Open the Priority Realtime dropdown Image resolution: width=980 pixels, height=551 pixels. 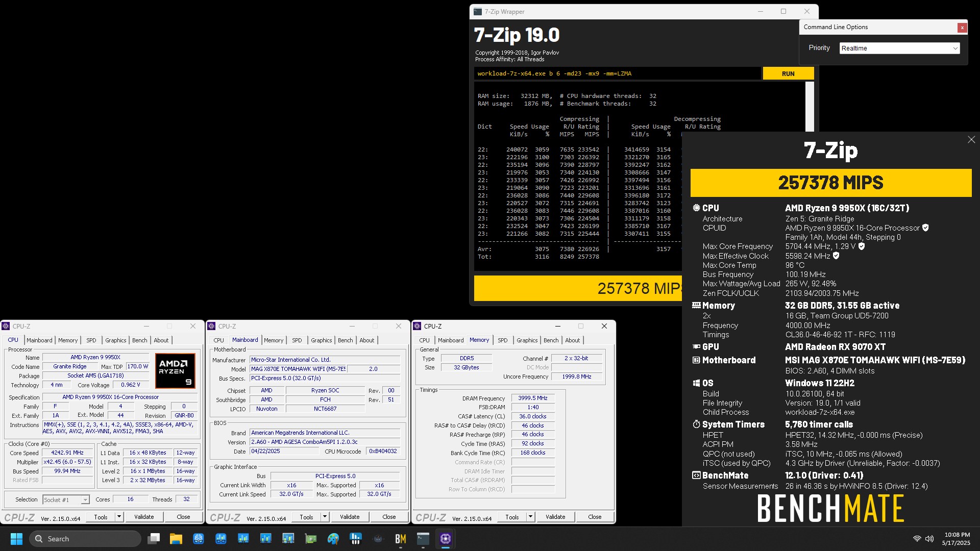(899, 48)
